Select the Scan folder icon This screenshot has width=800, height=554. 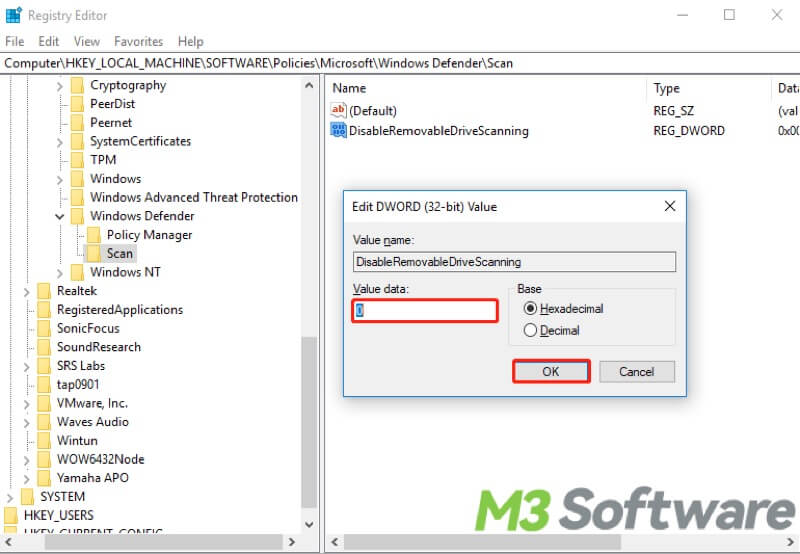tap(94, 254)
